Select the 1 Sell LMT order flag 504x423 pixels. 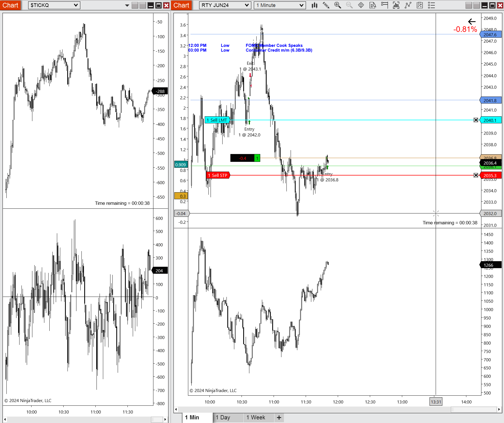(217, 120)
